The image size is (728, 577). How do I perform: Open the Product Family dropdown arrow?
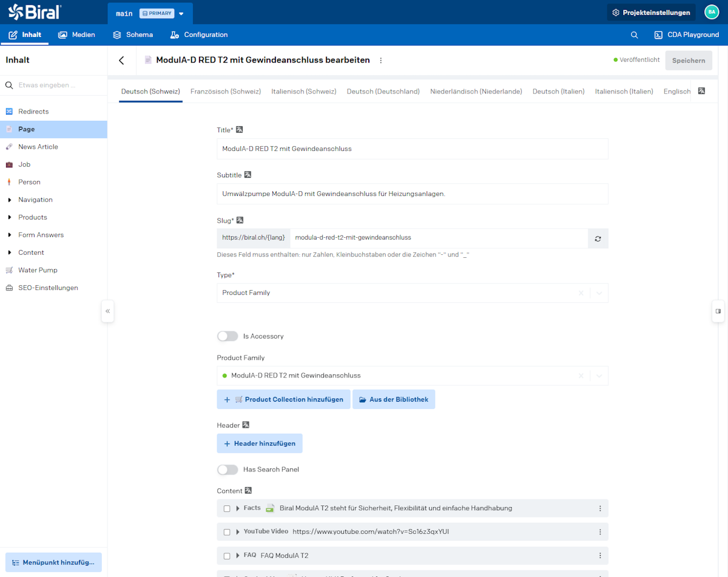(x=599, y=376)
